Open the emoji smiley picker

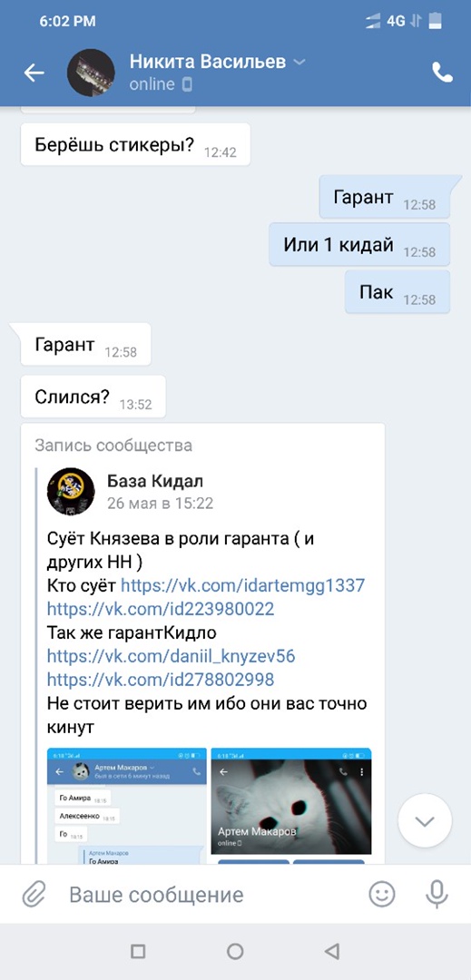(x=382, y=895)
